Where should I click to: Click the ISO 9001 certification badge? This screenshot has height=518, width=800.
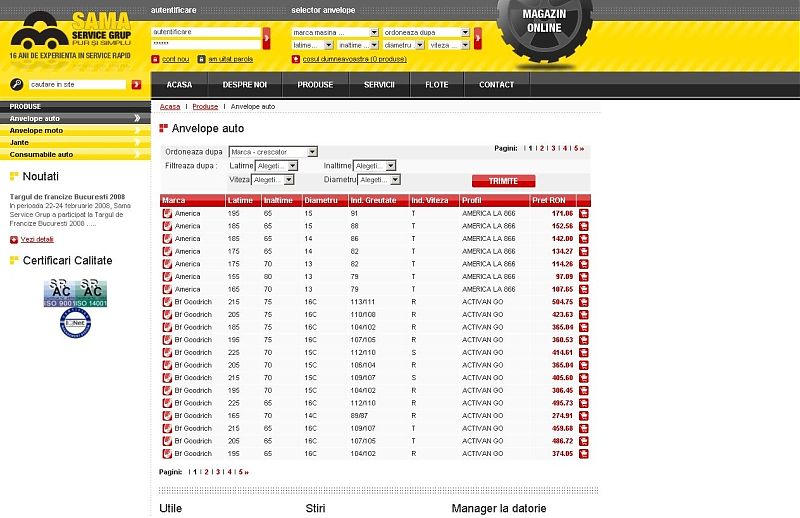(x=59, y=293)
